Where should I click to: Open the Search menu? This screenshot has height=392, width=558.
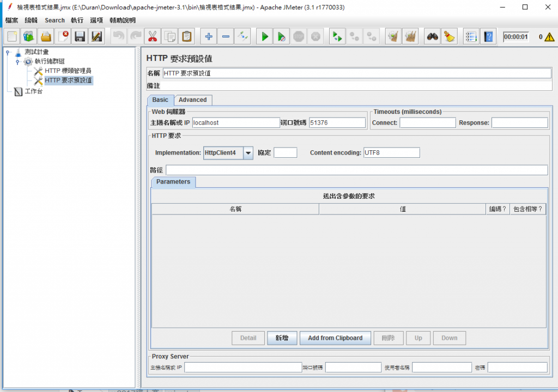[55, 20]
